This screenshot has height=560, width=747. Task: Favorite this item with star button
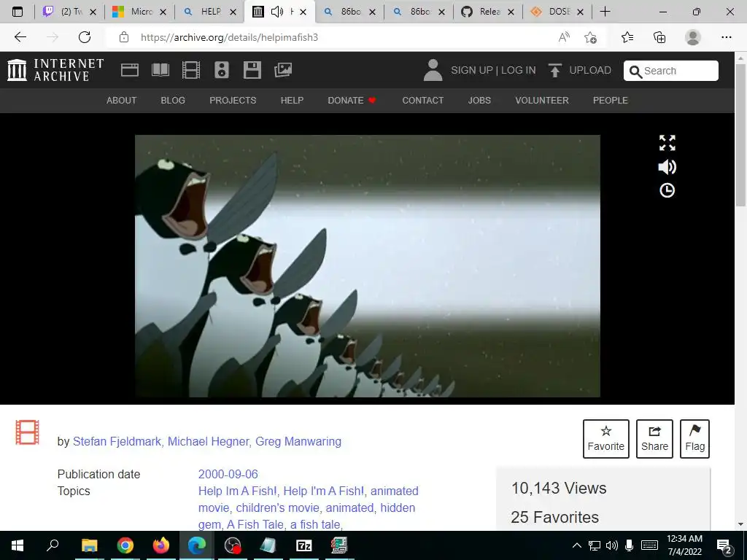pyautogui.click(x=606, y=438)
